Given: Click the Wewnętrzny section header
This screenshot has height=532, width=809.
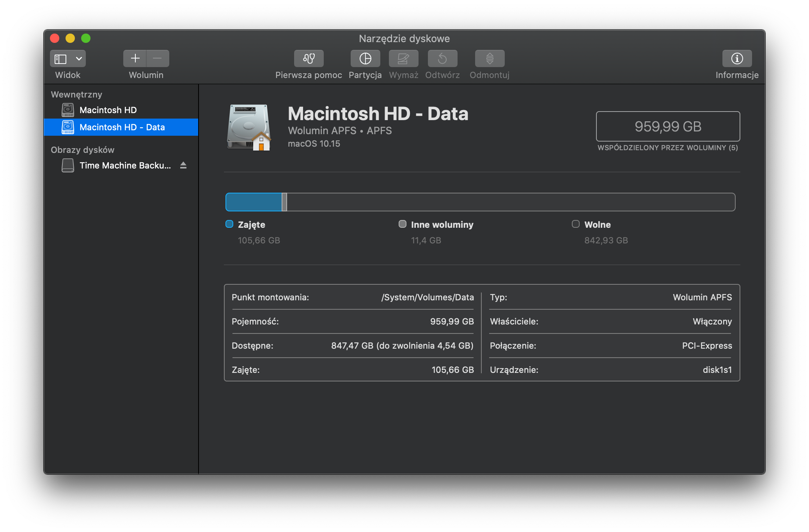Looking at the screenshot, I should click(76, 94).
